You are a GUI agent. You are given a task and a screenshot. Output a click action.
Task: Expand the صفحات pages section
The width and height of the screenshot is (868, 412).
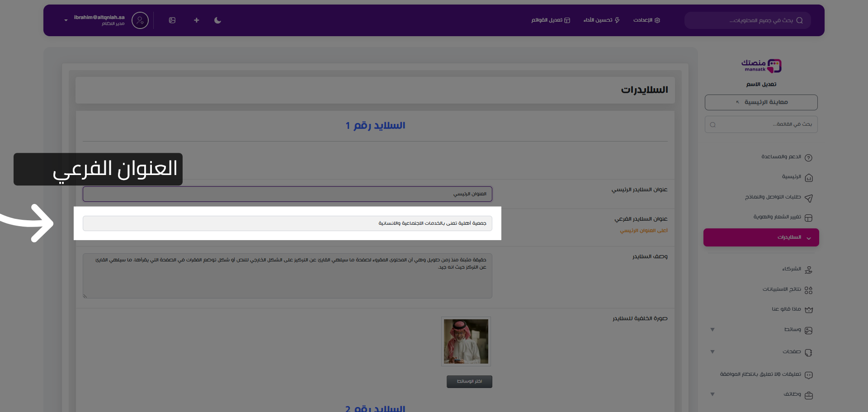[x=712, y=352]
